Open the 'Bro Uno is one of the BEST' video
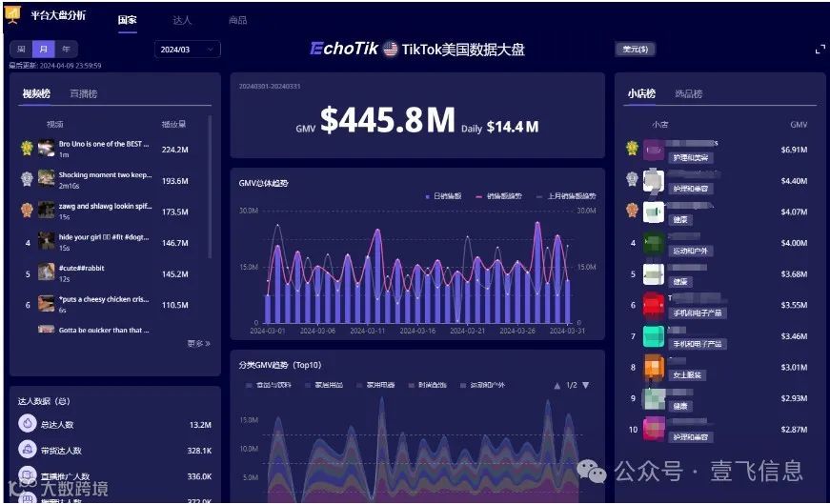 104,144
